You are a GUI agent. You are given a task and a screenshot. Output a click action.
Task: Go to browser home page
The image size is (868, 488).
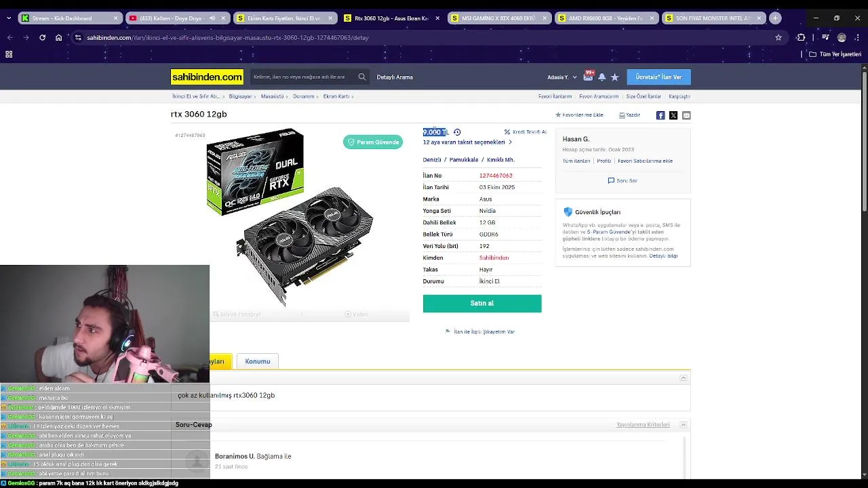pyautogui.click(x=59, y=38)
